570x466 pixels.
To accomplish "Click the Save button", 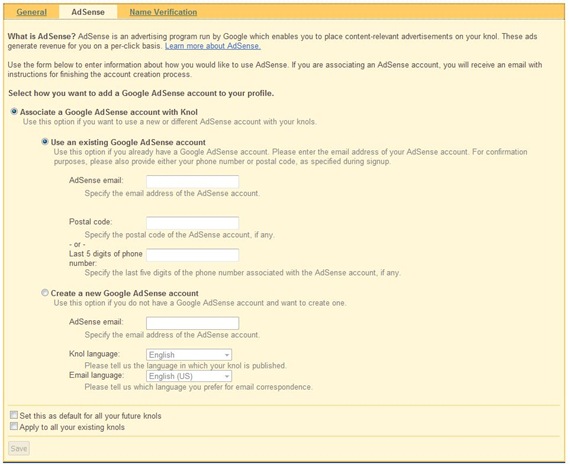I will point(19,449).
